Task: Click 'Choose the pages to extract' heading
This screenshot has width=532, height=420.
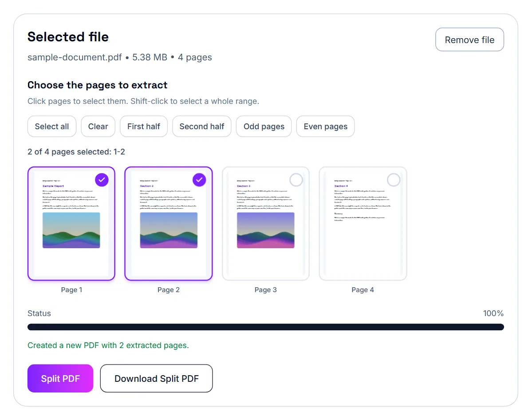Action: coord(98,85)
